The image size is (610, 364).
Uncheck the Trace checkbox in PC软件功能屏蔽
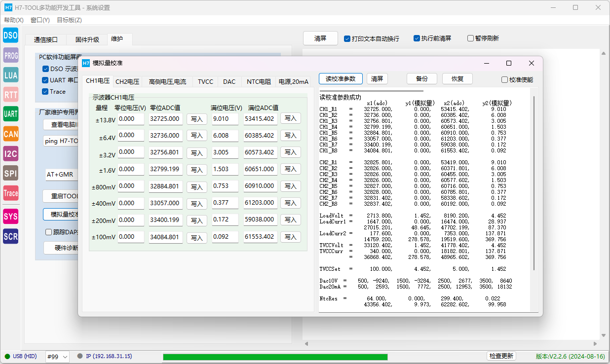46,91
